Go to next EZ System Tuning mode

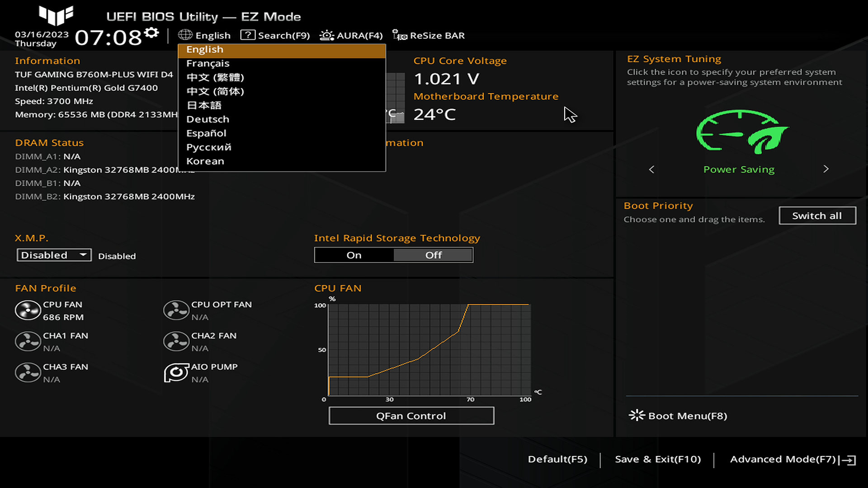coord(826,169)
